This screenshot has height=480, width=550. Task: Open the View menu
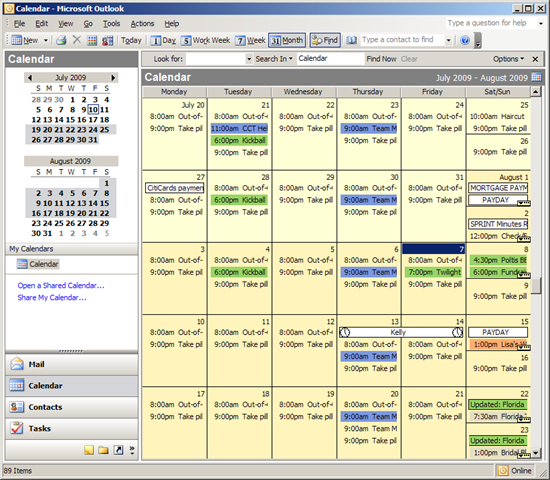pyautogui.click(x=66, y=24)
